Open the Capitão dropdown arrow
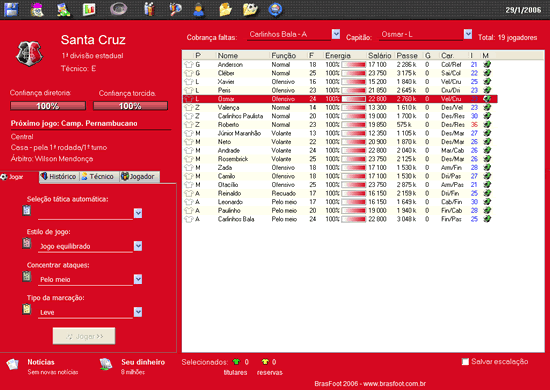The width and height of the screenshot is (550, 390). 468,34
